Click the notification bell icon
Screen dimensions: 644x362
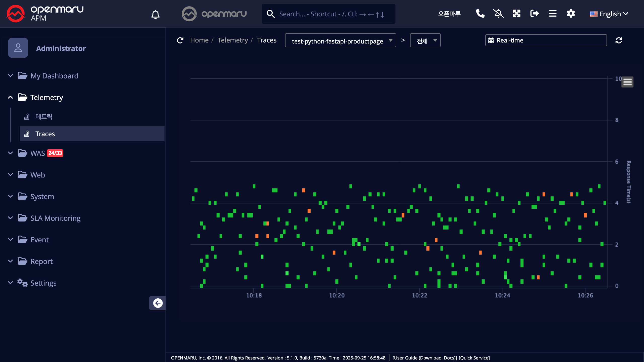[155, 14]
